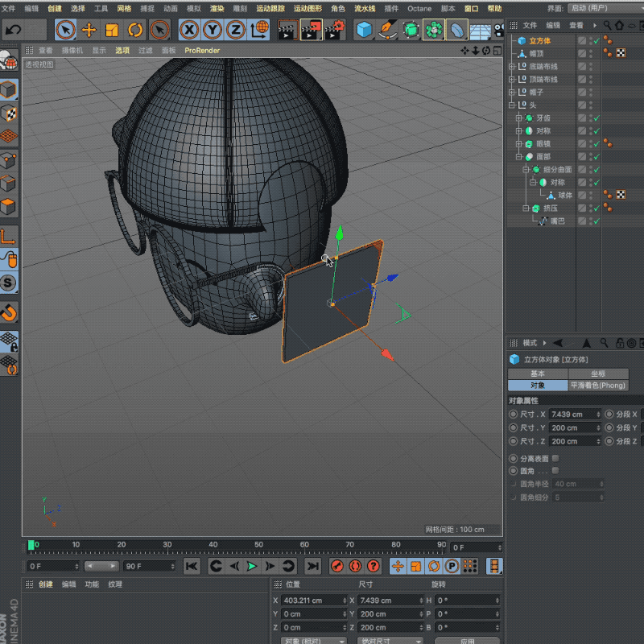
Task: Select the Move tool in the toolbar
Action: 89,31
